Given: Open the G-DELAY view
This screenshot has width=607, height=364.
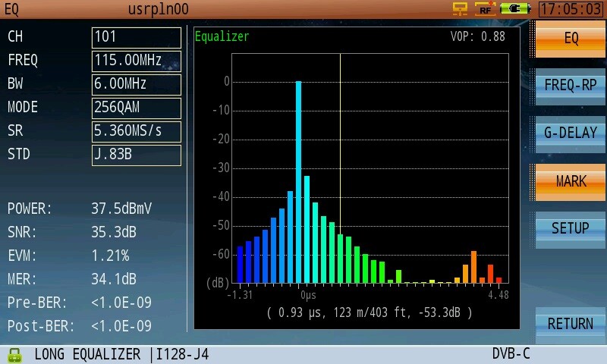Looking at the screenshot, I should point(571,133).
